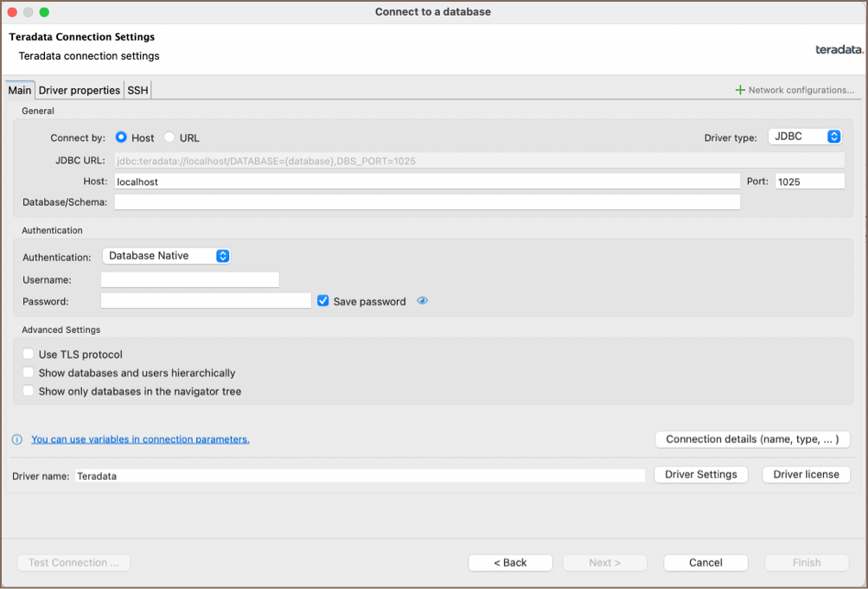Check Show databases and users hierarchically
The height and width of the screenshot is (589, 868).
pyautogui.click(x=29, y=373)
